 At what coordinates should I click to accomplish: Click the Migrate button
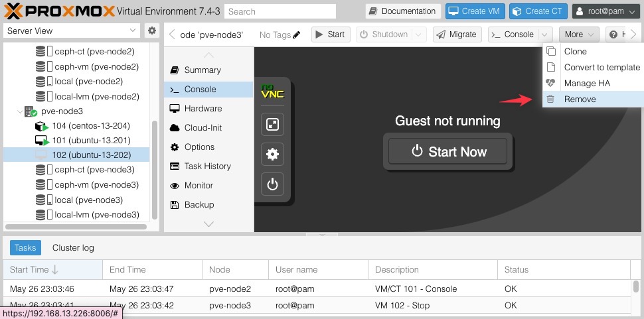(457, 35)
